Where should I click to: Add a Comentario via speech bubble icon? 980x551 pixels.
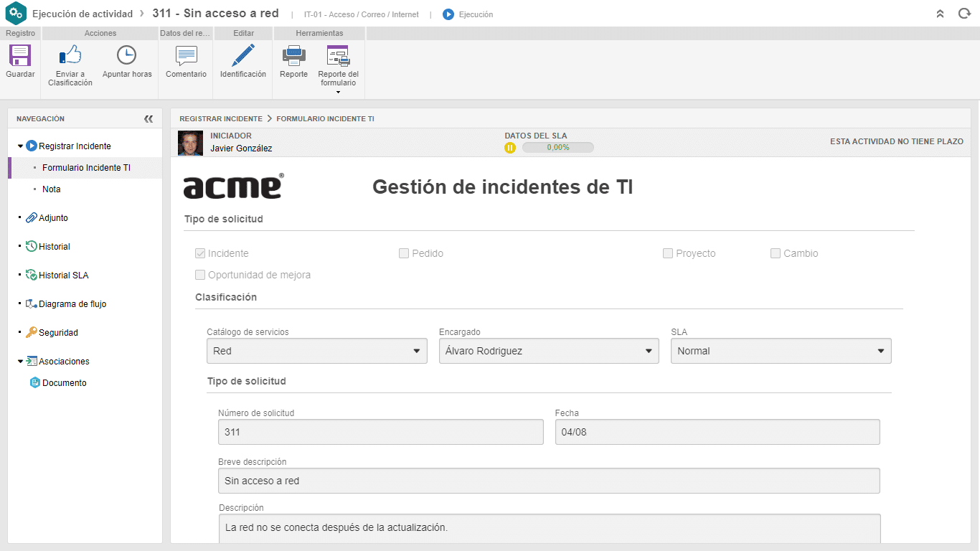pyautogui.click(x=186, y=56)
